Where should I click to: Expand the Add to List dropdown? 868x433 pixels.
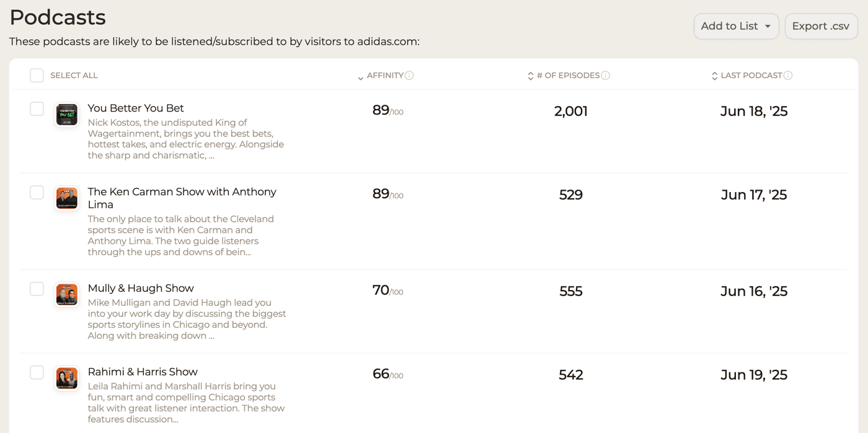pyautogui.click(x=736, y=26)
